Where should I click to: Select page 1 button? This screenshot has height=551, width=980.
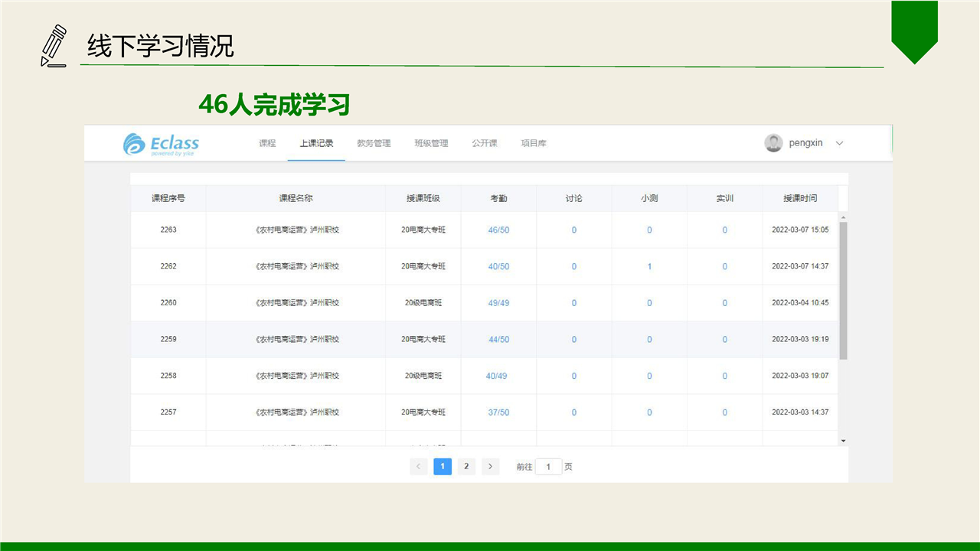pos(443,466)
